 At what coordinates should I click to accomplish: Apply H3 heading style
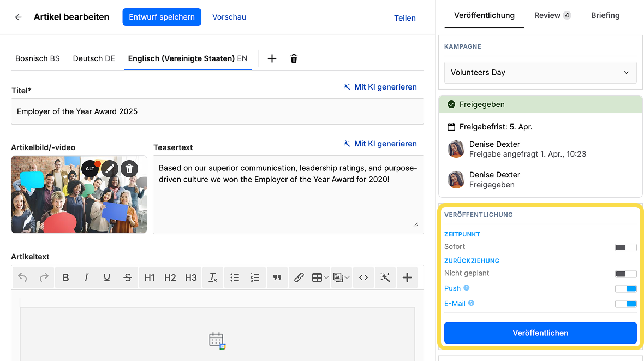pyautogui.click(x=191, y=277)
